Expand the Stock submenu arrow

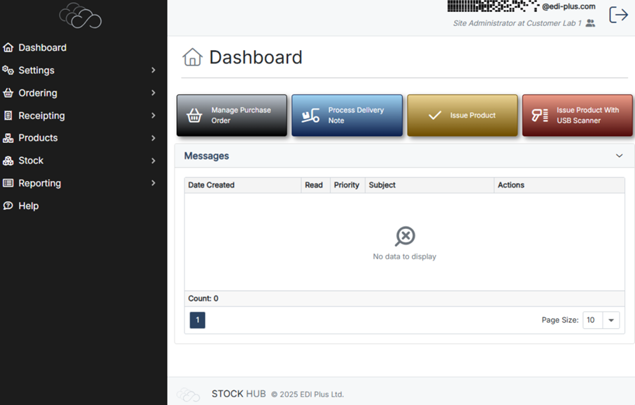(153, 161)
